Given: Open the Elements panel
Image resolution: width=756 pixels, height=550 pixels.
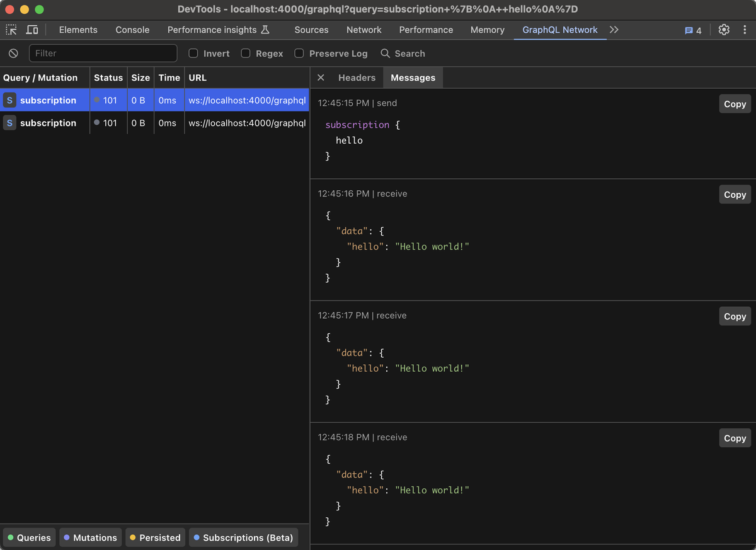Looking at the screenshot, I should 77,29.
